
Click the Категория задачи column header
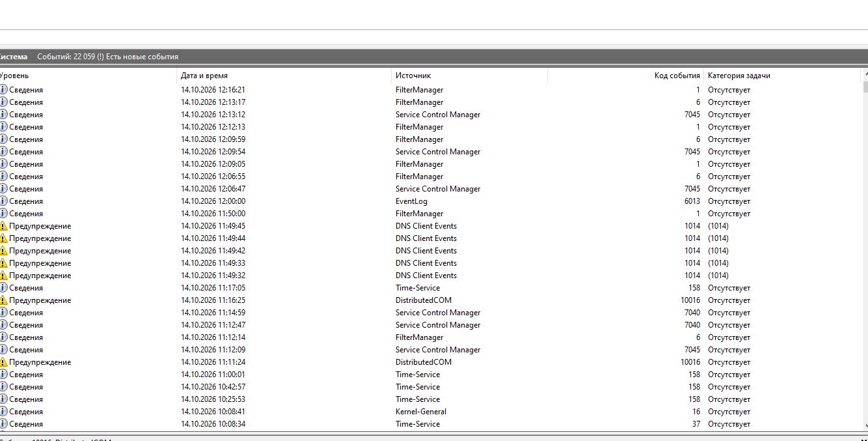coord(782,76)
